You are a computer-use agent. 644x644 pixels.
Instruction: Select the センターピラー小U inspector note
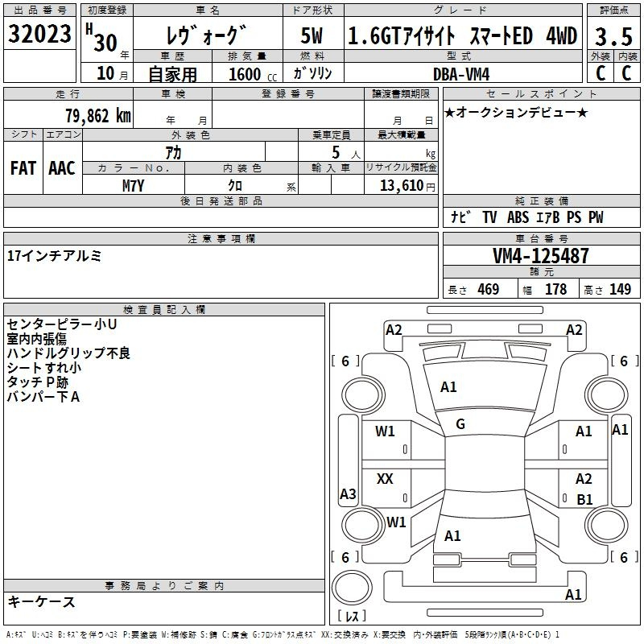click(x=61, y=324)
